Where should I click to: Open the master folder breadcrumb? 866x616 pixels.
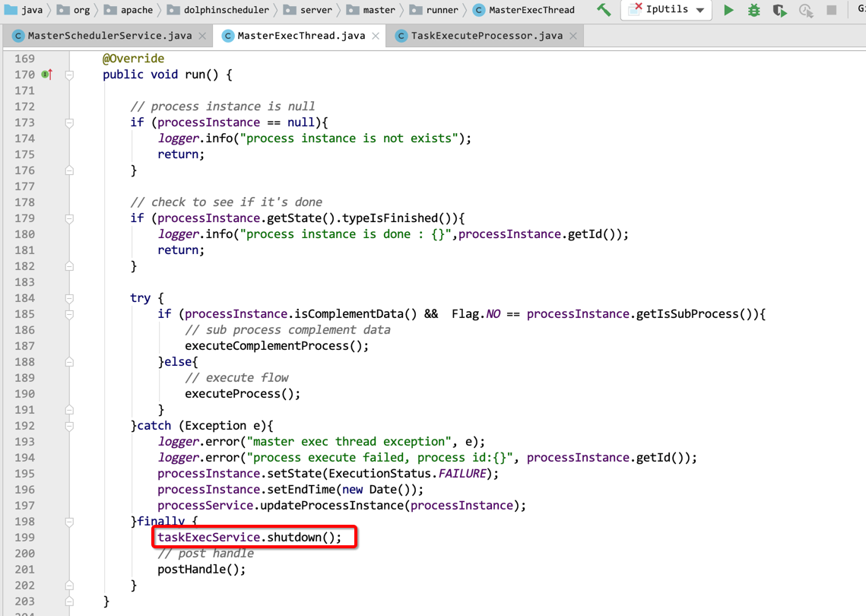pos(370,9)
